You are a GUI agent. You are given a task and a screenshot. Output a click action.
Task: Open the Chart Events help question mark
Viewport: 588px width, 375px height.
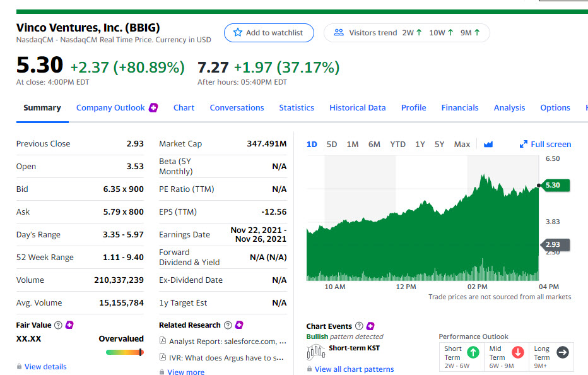point(359,326)
